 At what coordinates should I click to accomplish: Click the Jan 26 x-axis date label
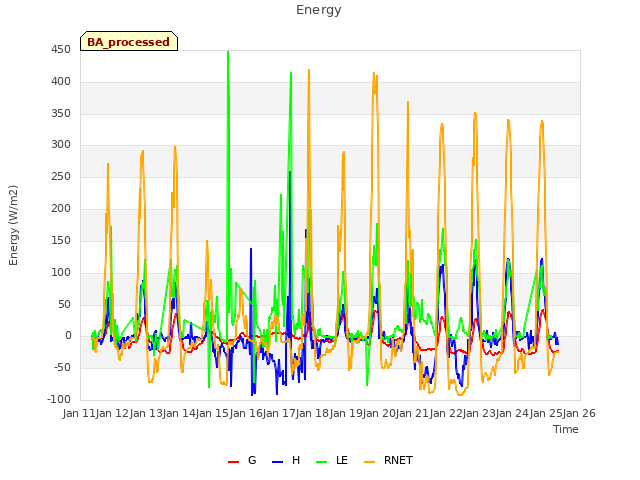tap(579, 413)
